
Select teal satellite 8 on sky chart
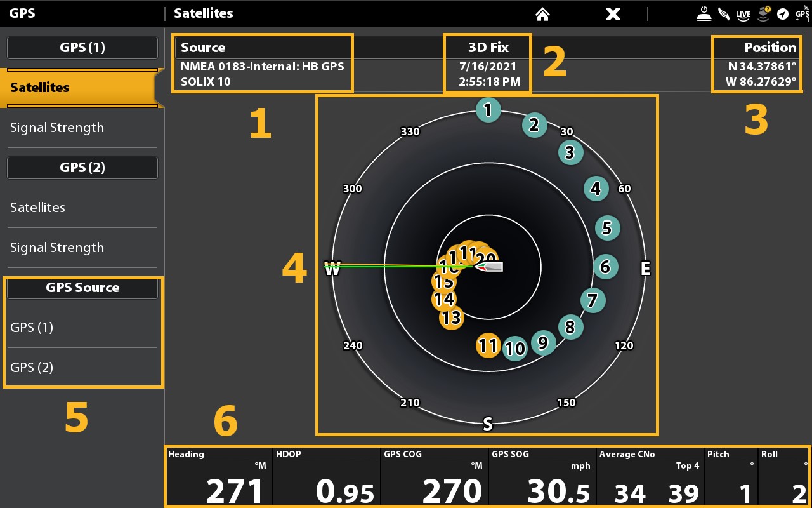pyautogui.click(x=570, y=327)
